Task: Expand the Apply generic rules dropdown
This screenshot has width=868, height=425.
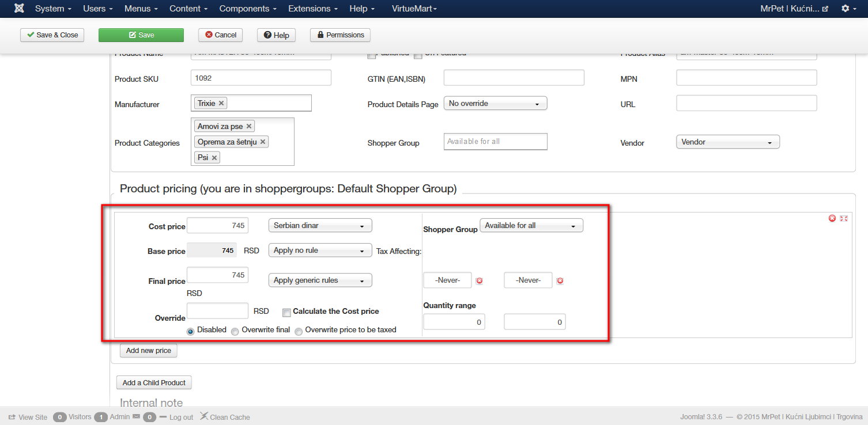Action: coord(320,280)
